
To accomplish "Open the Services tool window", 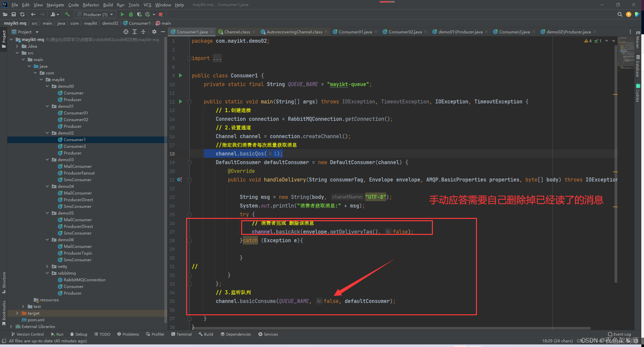I will [268, 334].
